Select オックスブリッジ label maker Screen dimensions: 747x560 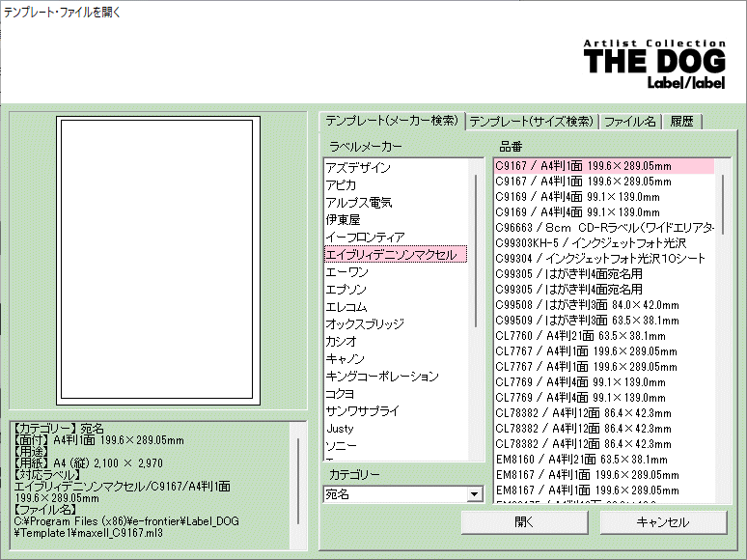(x=396, y=324)
